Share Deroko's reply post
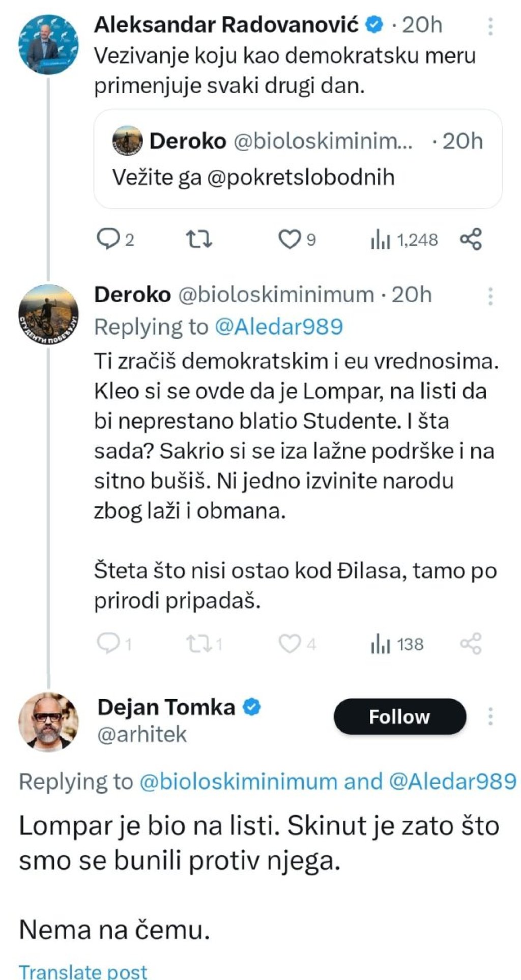The height and width of the screenshot is (980, 521). (471, 644)
